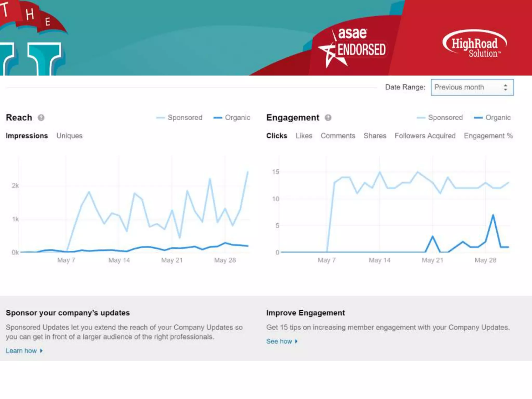This screenshot has height=399, width=532.
Task: Switch to the Likes tab
Action: (x=304, y=136)
